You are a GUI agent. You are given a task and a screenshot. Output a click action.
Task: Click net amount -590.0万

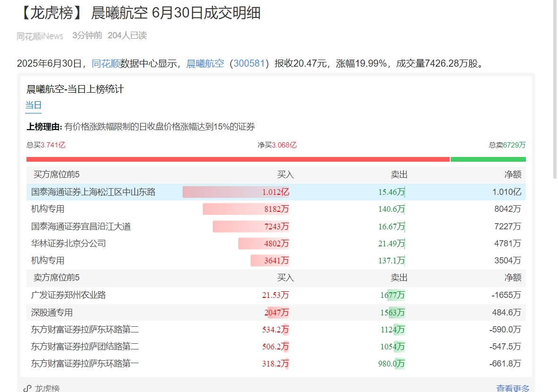click(506, 330)
